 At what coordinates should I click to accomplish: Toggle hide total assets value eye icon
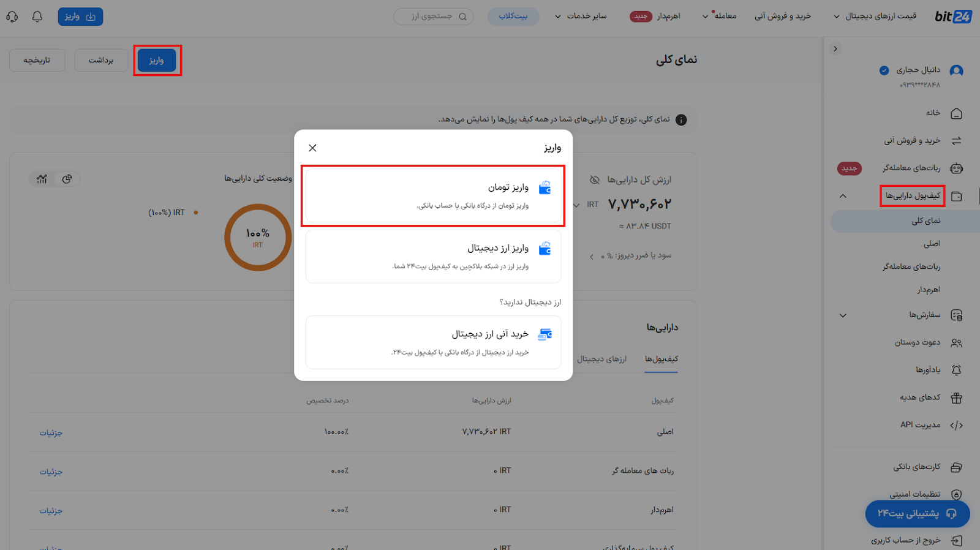pos(594,179)
